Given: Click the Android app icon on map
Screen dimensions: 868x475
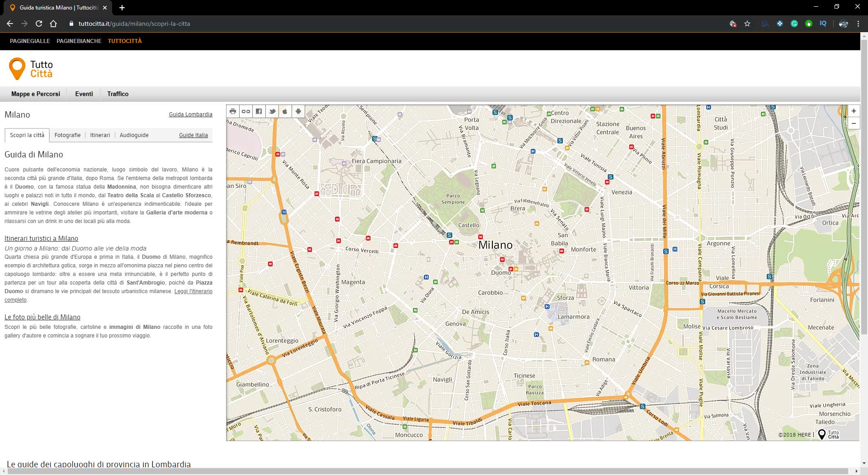Looking at the screenshot, I should (x=298, y=111).
